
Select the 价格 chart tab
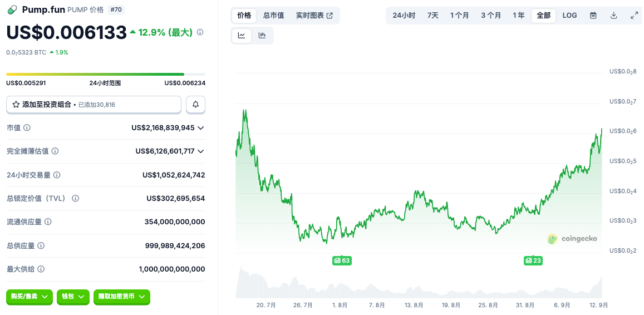(x=244, y=16)
